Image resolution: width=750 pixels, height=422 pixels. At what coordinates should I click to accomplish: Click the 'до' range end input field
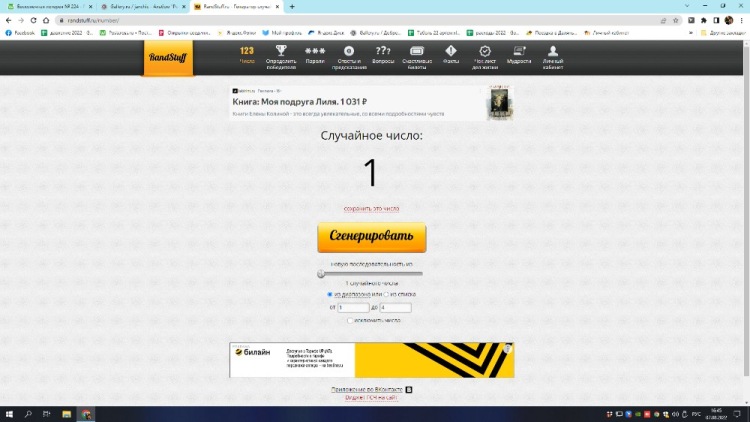click(395, 307)
